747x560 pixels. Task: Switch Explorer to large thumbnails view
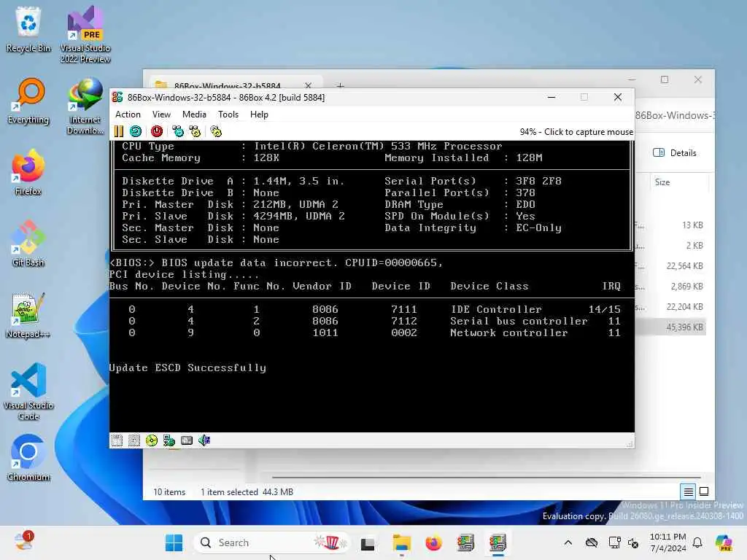pos(704,491)
